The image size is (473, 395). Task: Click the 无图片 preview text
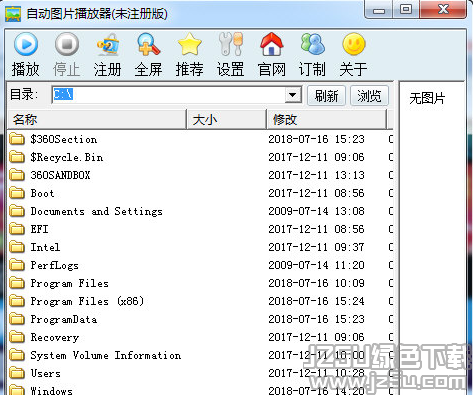point(427,98)
